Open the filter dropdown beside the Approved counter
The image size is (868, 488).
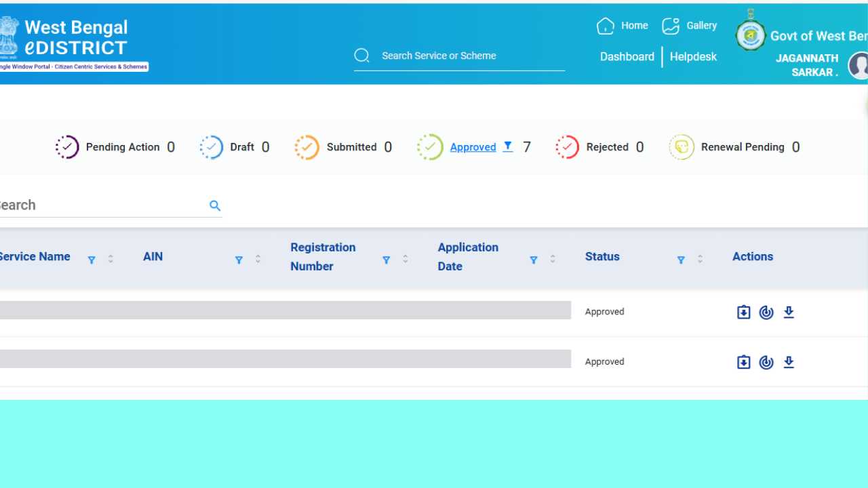507,146
